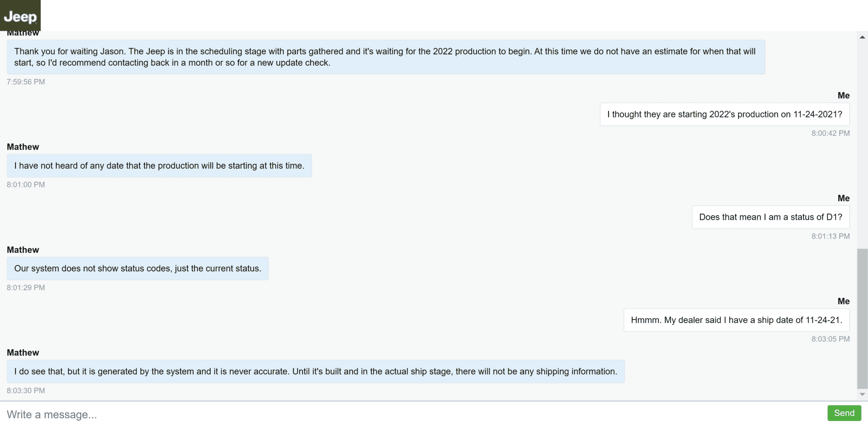Image resolution: width=868 pixels, height=426 pixels.
Task: Click the Mathew name above the last message
Action: pyautogui.click(x=23, y=352)
